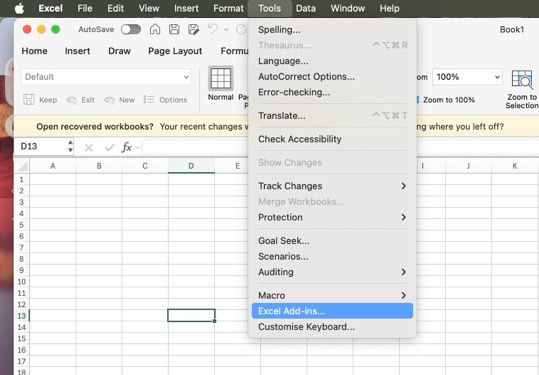Screen dimensions: 539x375
Task: Choose Excel Add-ins… menu item
Action: [332, 311]
